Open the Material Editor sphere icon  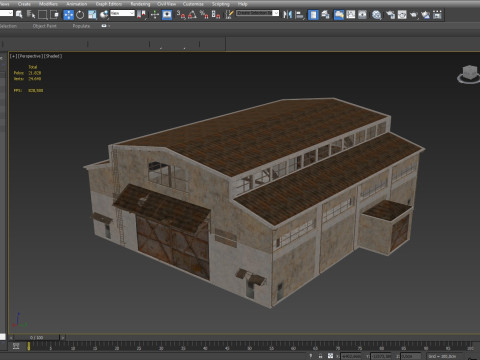point(377,15)
